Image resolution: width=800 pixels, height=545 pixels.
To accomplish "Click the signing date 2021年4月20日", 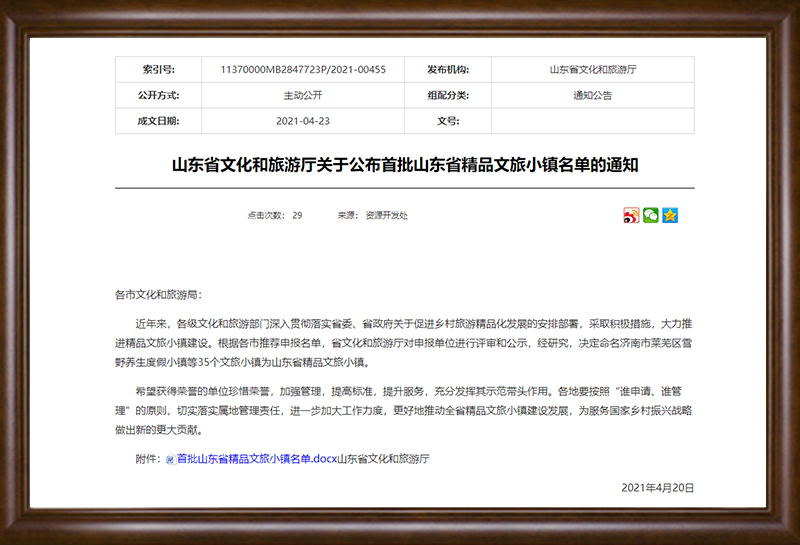I will tap(657, 488).
